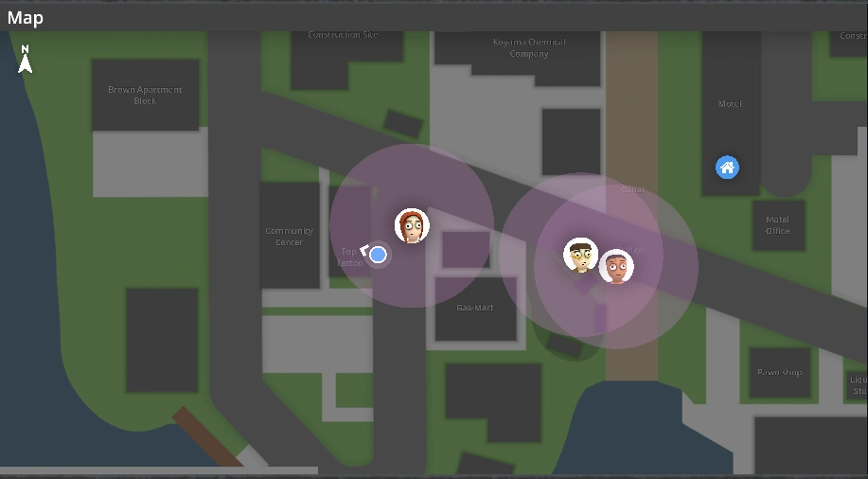Image resolution: width=868 pixels, height=479 pixels.
Task: Click the Pawn shop label
Action: tap(780, 372)
